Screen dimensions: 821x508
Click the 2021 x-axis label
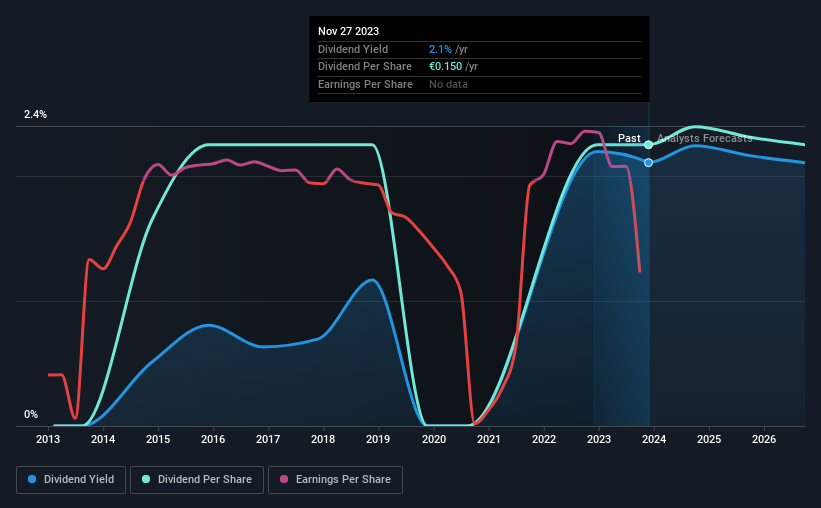(x=489, y=439)
